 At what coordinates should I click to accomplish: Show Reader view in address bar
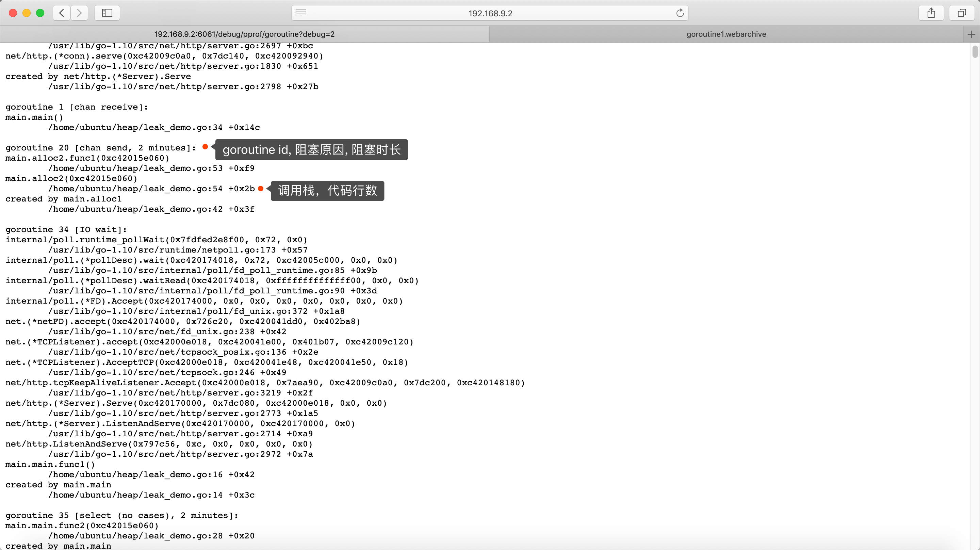click(301, 13)
